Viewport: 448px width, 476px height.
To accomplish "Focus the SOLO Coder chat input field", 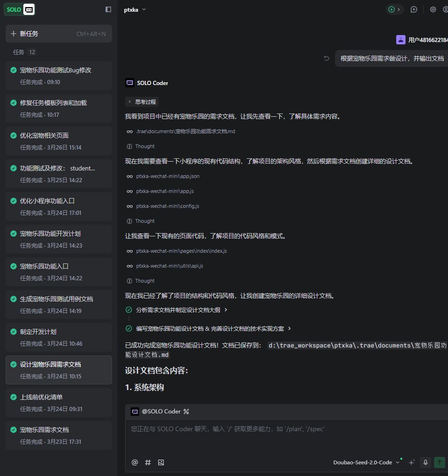I will [285, 434].
